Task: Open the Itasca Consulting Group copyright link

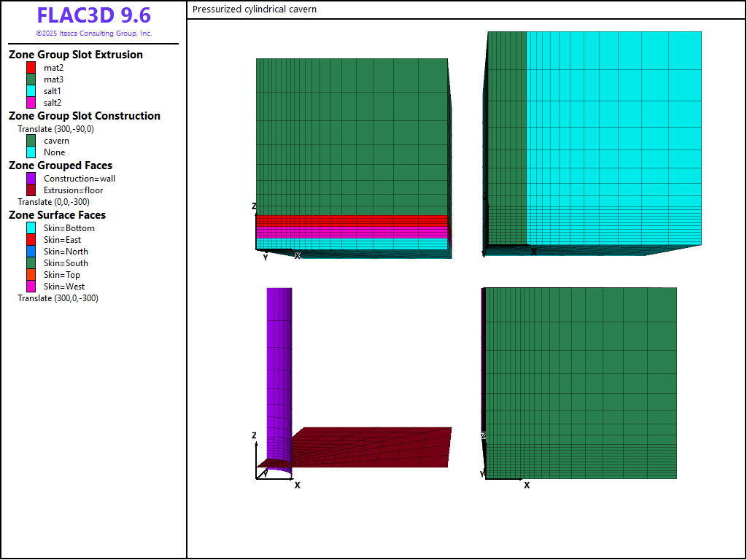Action: point(93,34)
